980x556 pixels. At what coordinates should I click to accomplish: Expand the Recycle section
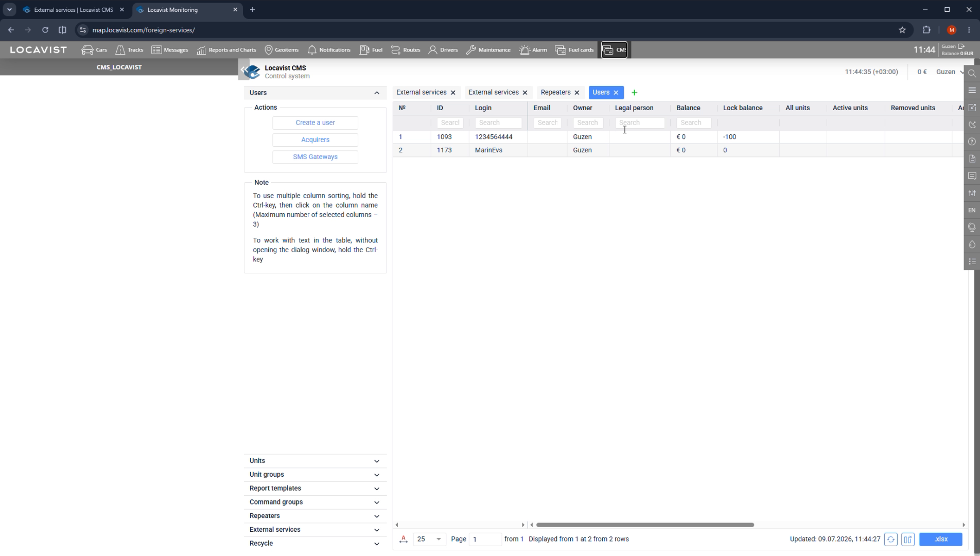coord(315,544)
